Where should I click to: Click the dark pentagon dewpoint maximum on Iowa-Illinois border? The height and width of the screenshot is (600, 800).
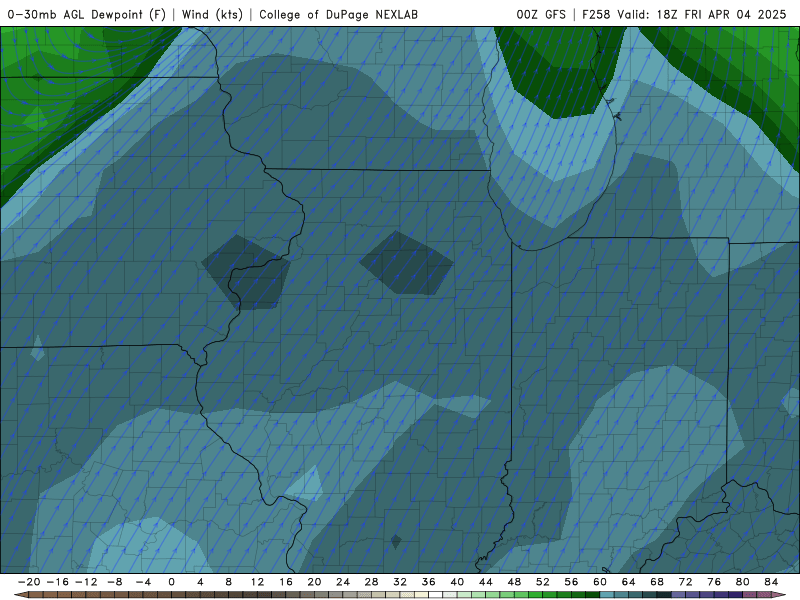pyautogui.click(x=246, y=272)
